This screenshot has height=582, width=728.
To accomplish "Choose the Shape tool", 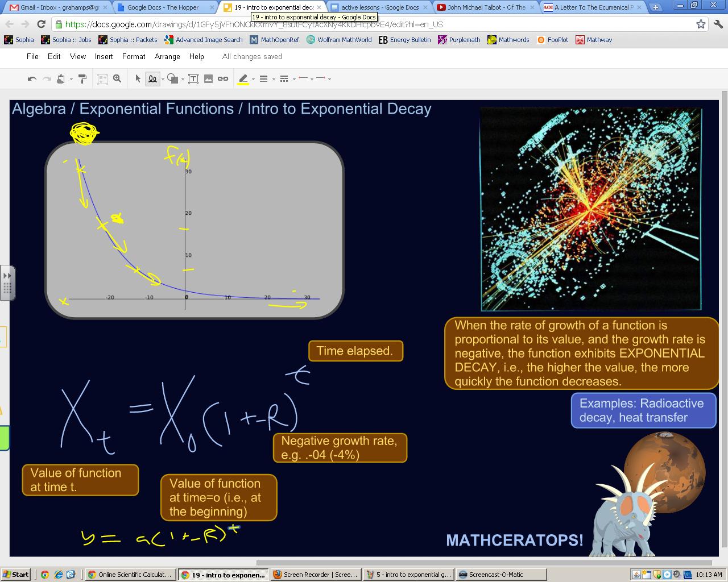I will [172, 78].
